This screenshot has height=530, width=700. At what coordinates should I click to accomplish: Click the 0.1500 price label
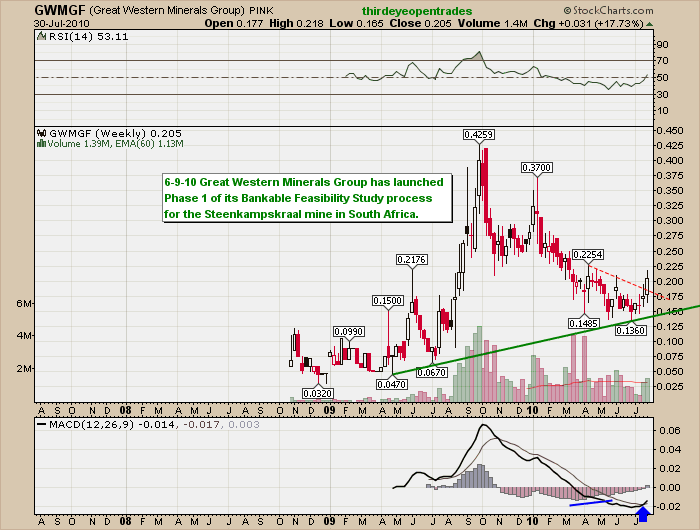pyautogui.click(x=388, y=301)
